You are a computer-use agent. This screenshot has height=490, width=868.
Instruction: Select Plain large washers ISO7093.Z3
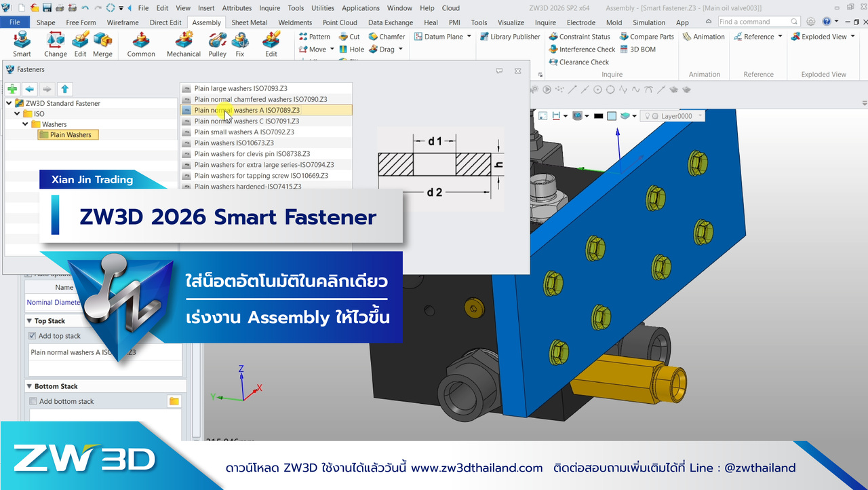coord(267,88)
